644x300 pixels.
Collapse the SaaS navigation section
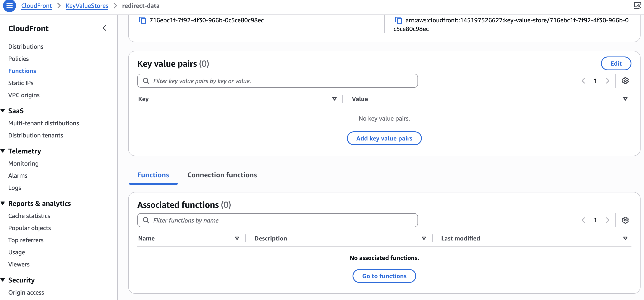click(3, 111)
